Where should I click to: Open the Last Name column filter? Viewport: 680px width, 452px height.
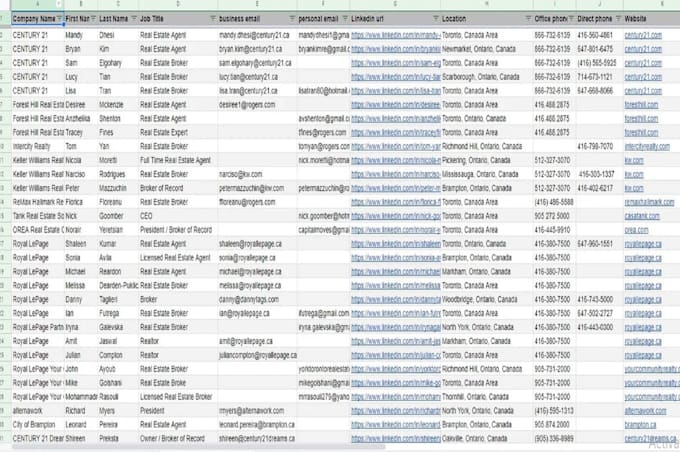134,19
